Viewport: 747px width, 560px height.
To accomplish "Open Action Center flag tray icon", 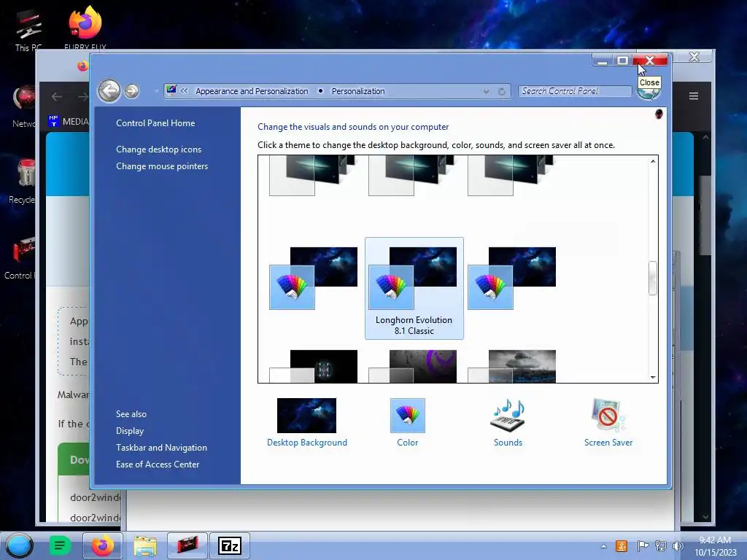I will [642, 546].
